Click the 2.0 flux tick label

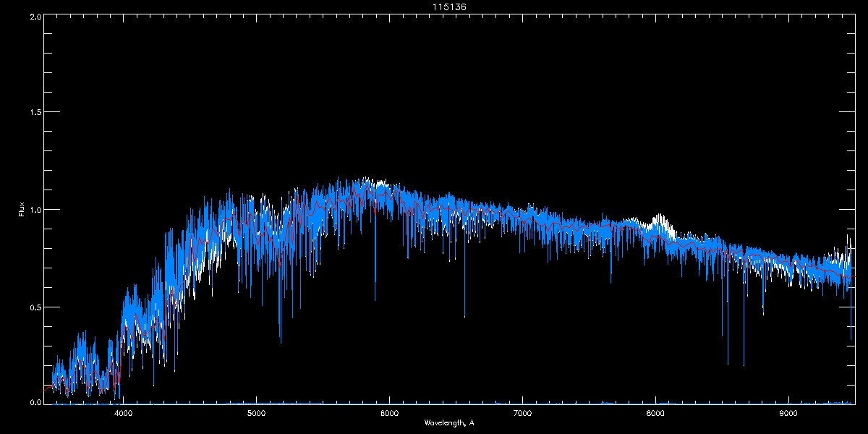pyautogui.click(x=34, y=16)
